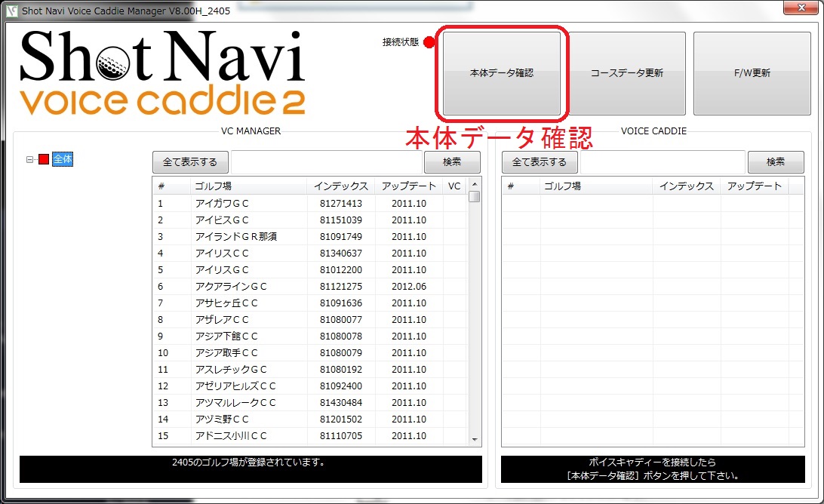Click 全て表示する in VOICE CADDIE panel
The width and height of the screenshot is (824, 504).
pos(539,162)
